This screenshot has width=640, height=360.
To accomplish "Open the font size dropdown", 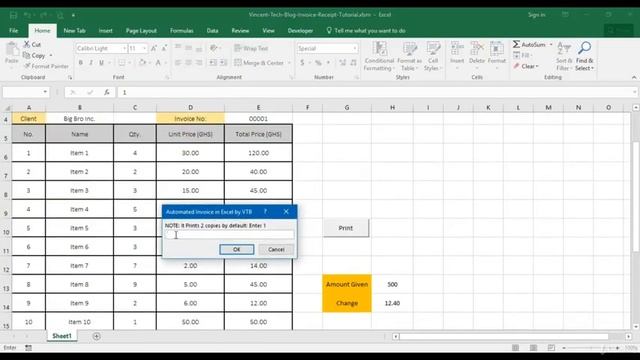I will [x=144, y=48].
